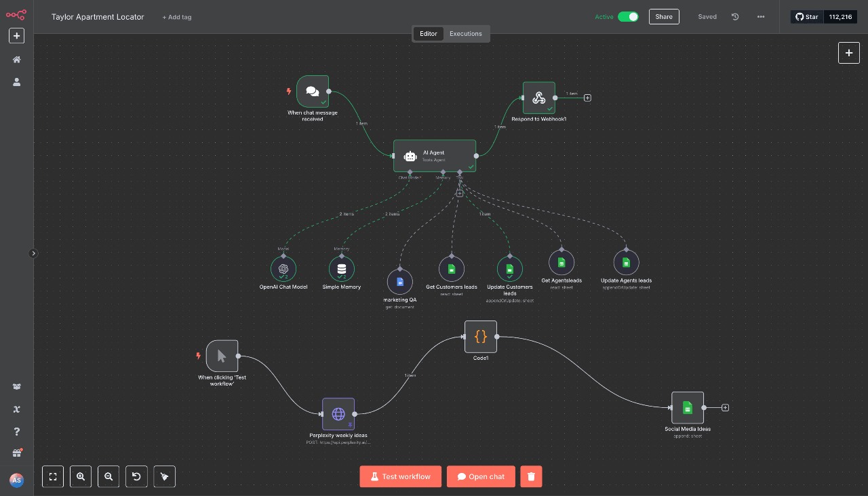Open version history via clock icon
868x496 pixels.
735,17
